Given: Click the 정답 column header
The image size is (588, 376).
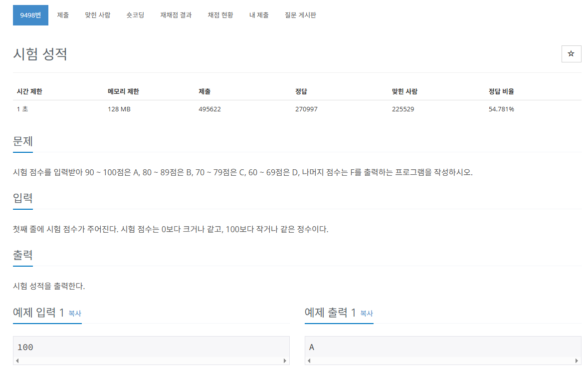Looking at the screenshot, I should coord(301,91).
